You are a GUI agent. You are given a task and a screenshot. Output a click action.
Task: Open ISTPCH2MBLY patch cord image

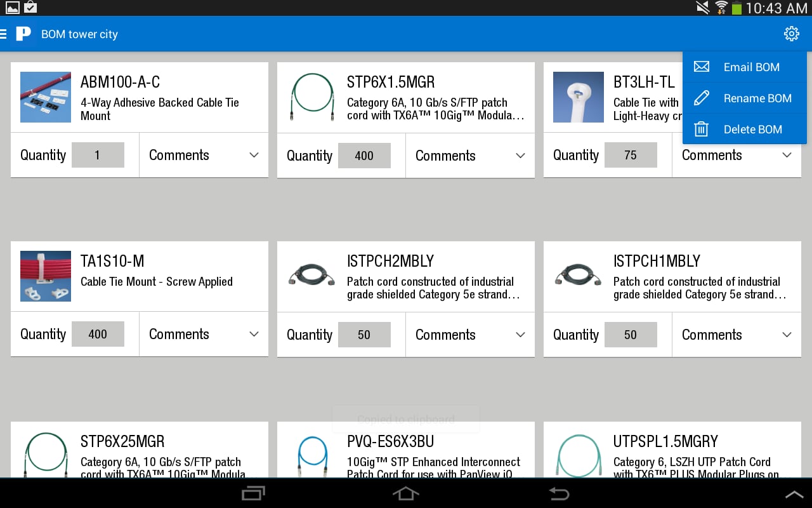[x=312, y=276]
